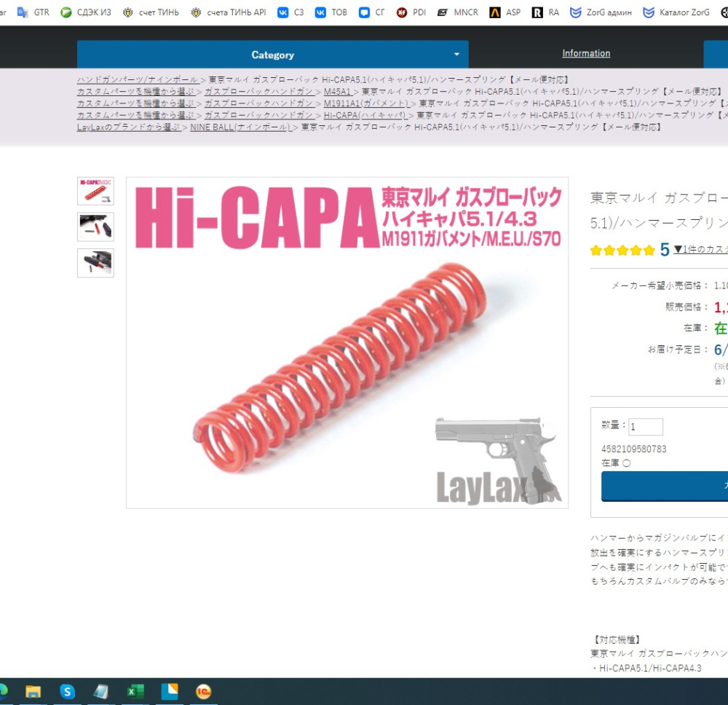Viewport: 728px width, 705px height.
Task: Open Excel from the taskbar
Action: pos(135,692)
